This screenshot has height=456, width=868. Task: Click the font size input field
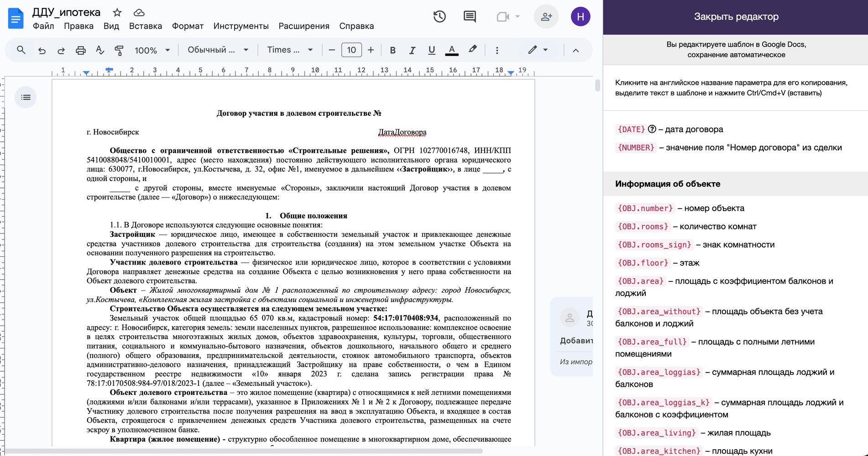[351, 50]
